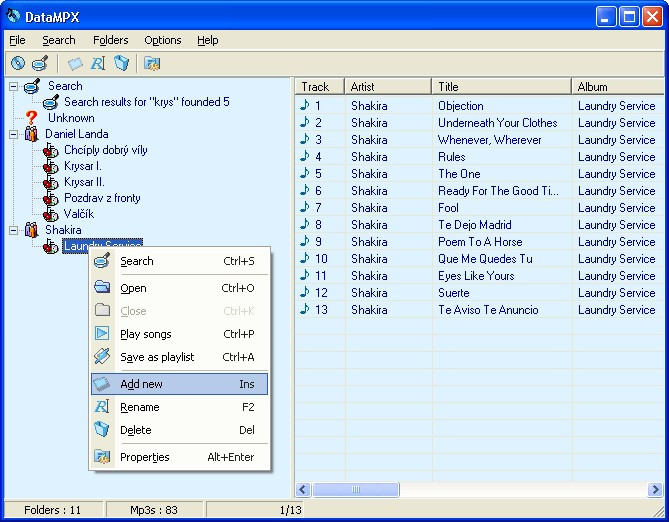Click the Save as playlist menu icon
Viewport: 669px width, 522px height.
coord(102,356)
